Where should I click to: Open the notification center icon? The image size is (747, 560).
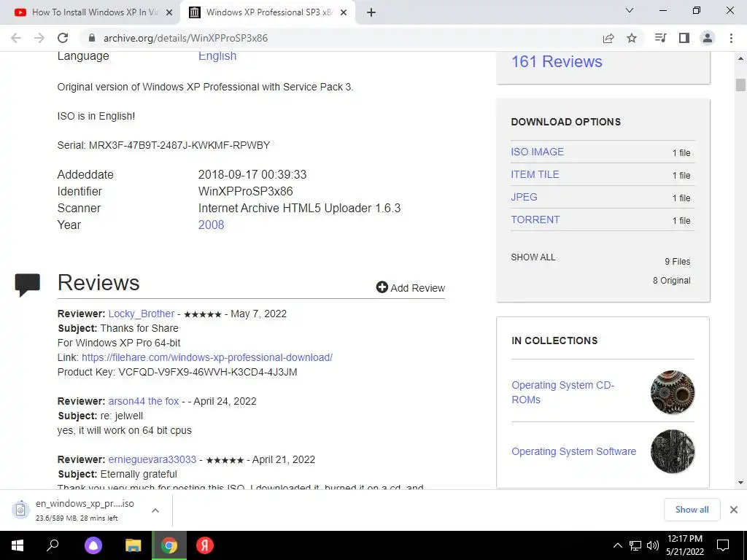(x=723, y=545)
